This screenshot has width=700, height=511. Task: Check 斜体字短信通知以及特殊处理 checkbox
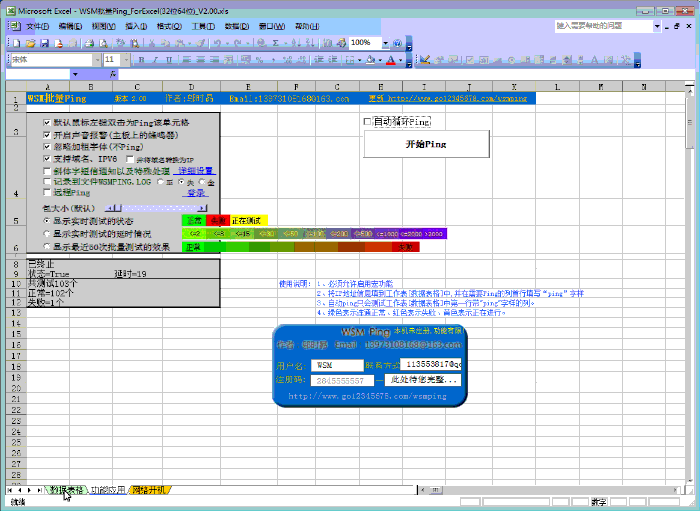(47, 170)
